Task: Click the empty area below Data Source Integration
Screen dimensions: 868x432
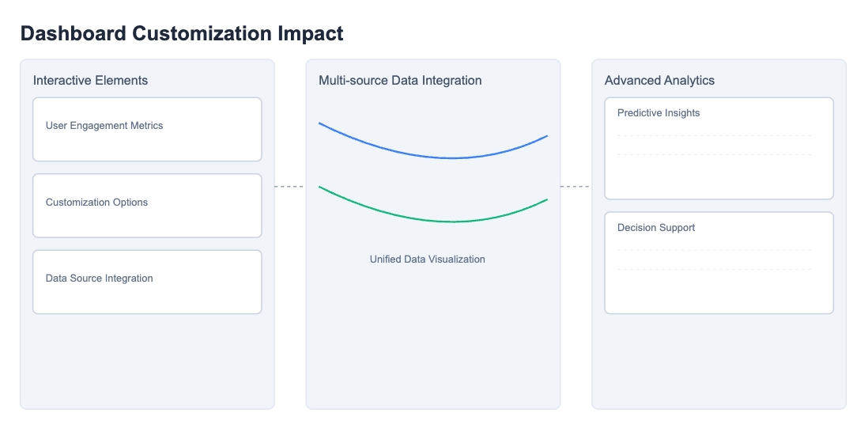Action: tap(147, 361)
